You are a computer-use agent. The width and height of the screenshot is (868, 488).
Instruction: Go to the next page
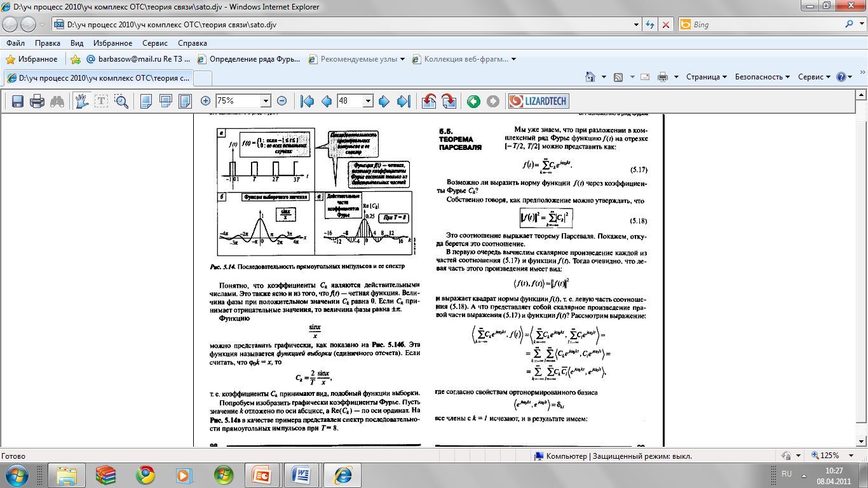(384, 101)
